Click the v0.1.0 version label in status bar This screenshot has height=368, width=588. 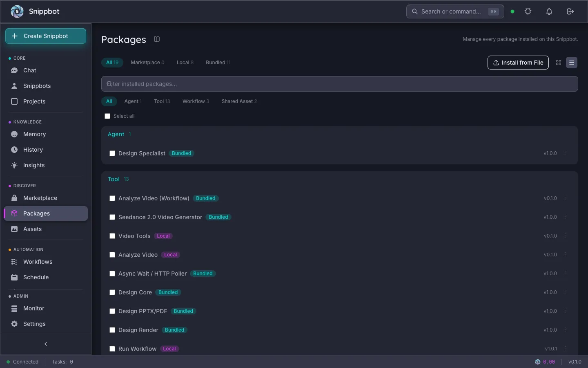(x=575, y=362)
